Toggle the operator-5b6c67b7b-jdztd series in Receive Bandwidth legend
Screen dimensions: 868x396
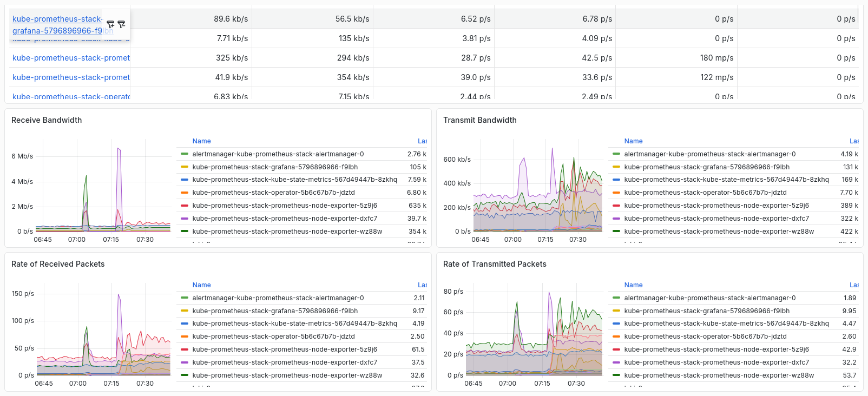[274, 193]
